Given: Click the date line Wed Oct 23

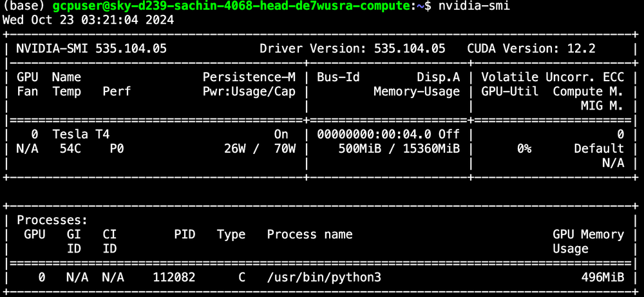Looking at the screenshot, I should [88, 20].
